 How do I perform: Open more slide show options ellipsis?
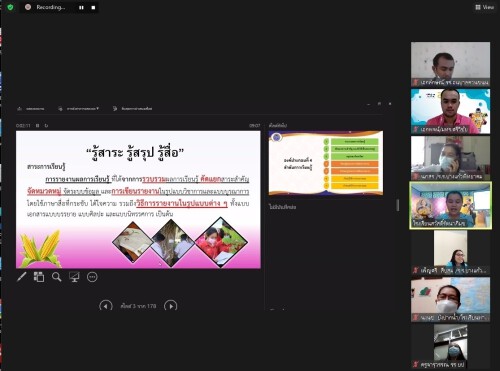point(92,277)
